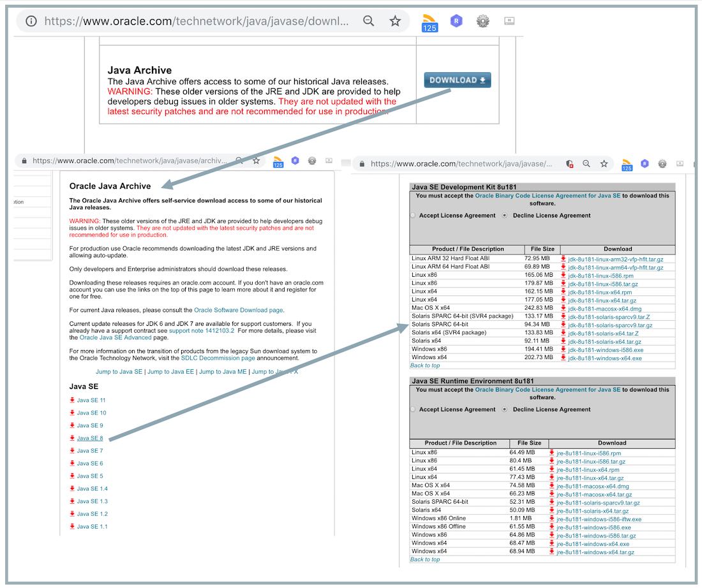Click purple R extension in download page window
The image size is (702, 588).
645,164
